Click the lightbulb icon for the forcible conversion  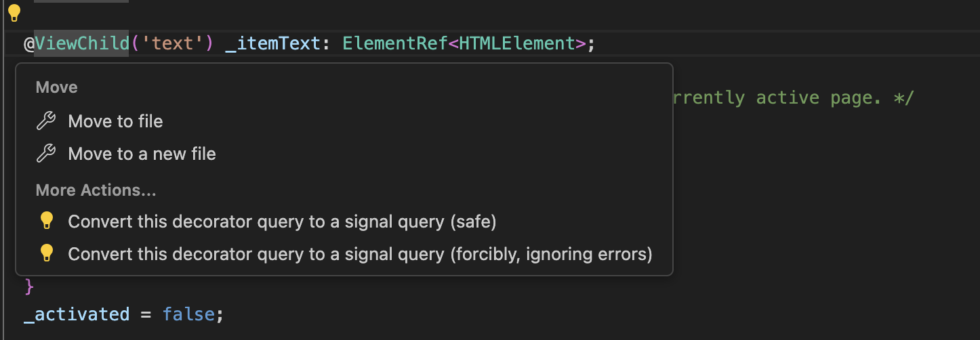46,253
